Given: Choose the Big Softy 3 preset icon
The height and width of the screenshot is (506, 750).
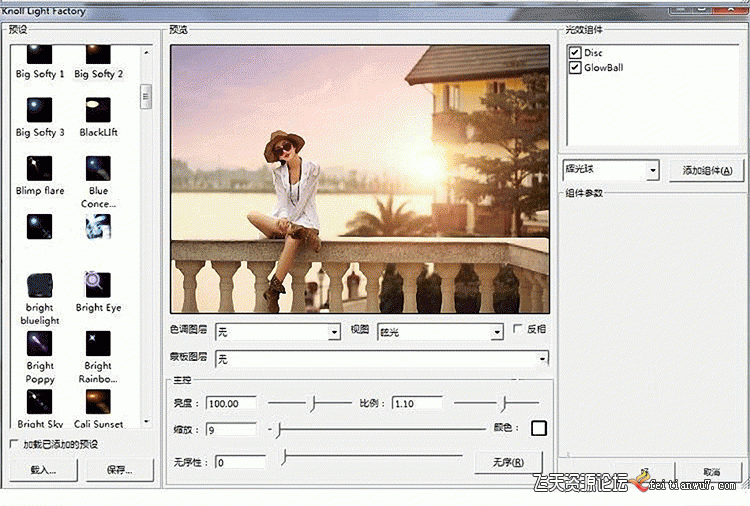Looking at the screenshot, I should pos(39,110).
